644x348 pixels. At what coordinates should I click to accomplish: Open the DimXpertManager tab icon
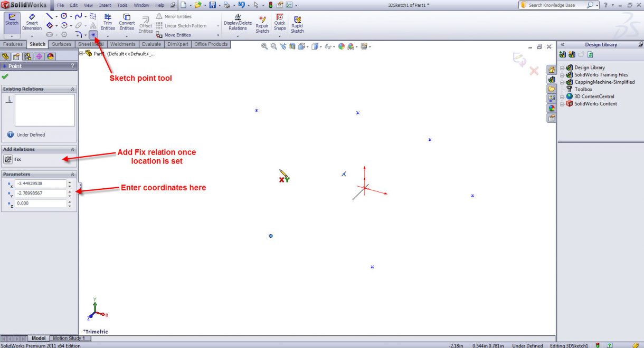pos(39,56)
